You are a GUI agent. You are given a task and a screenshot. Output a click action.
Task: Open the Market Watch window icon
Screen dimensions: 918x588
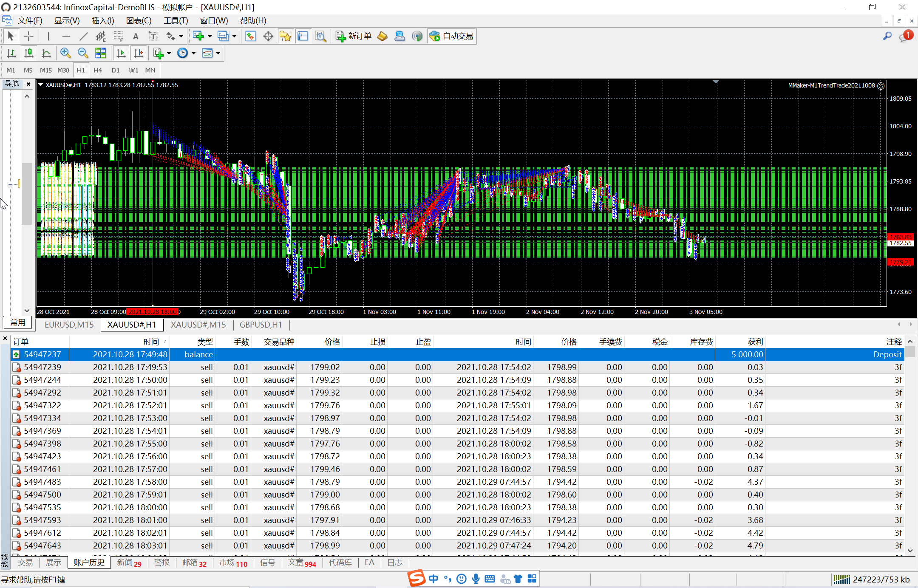point(251,36)
